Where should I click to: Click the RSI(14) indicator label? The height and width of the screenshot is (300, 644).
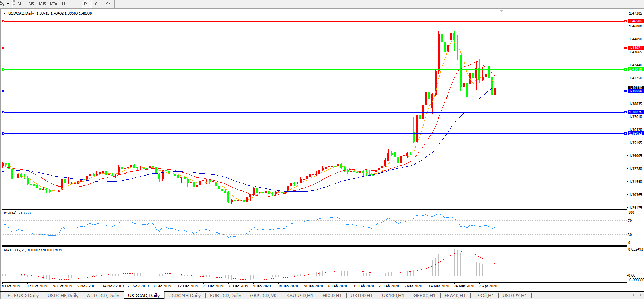point(17,213)
